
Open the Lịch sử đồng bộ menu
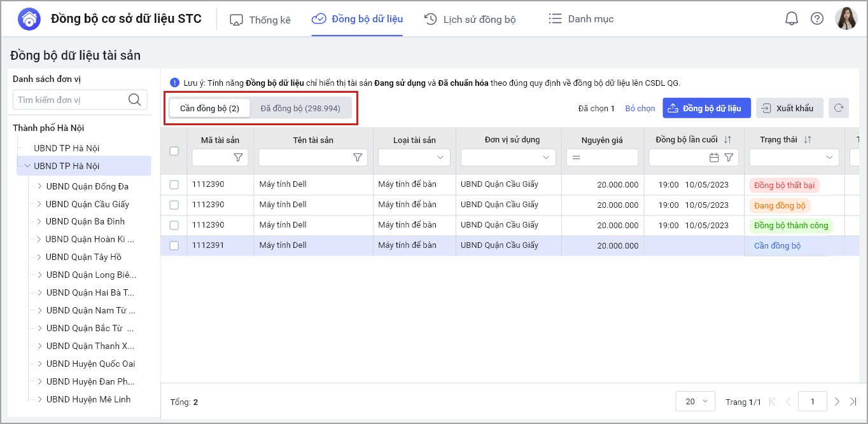point(470,19)
